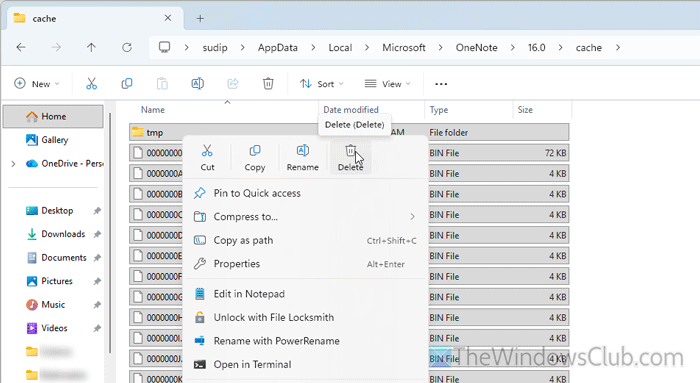Choose Copy in the context menu
Viewport: 700px width, 383px height.
pyautogui.click(x=255, y=158)
